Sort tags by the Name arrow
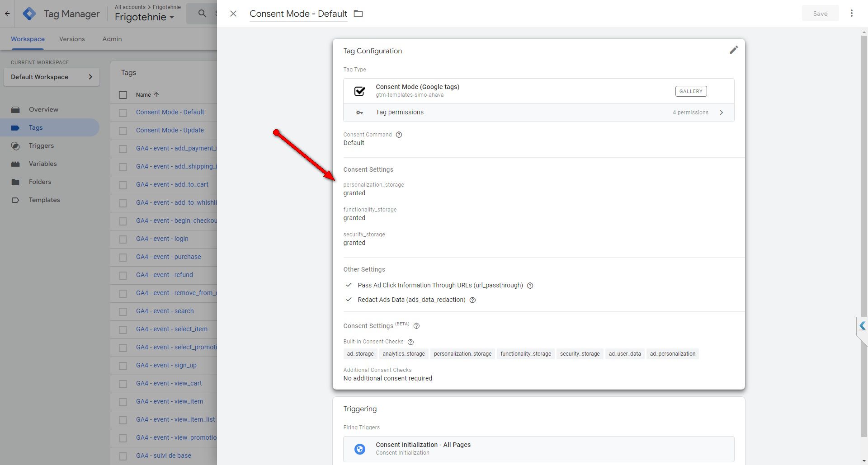This screenshot has width=868, height=465. click(156, 94)
